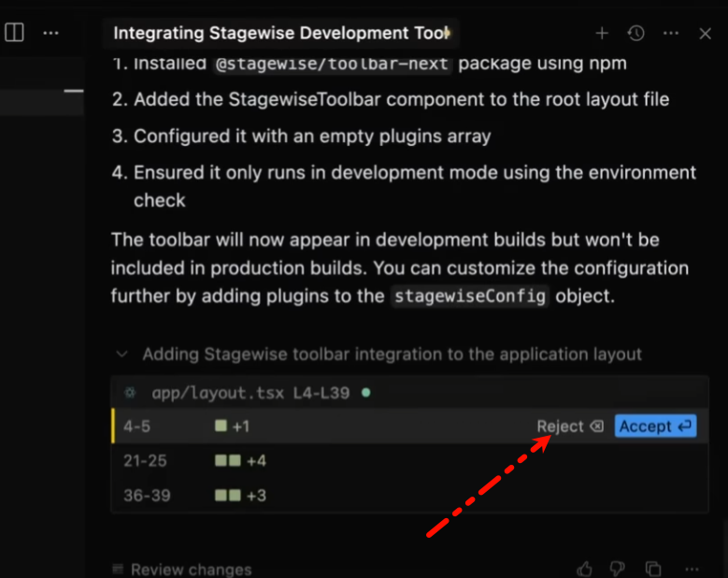728x578 pixels.
Task: Open app/layout.tsx L4-L39 file reference
Action: click(250, 393)
